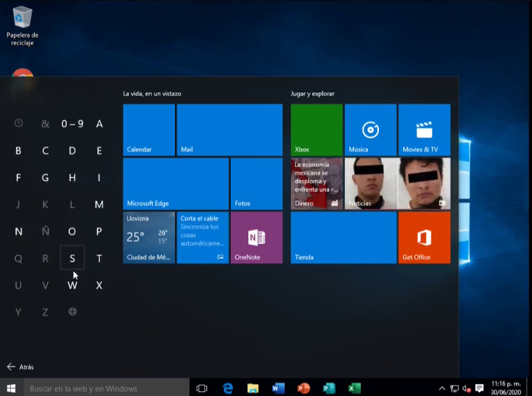Screen dimensions: 532x396
Task: Open the OneNote tile
Action: tap(256, 237)
